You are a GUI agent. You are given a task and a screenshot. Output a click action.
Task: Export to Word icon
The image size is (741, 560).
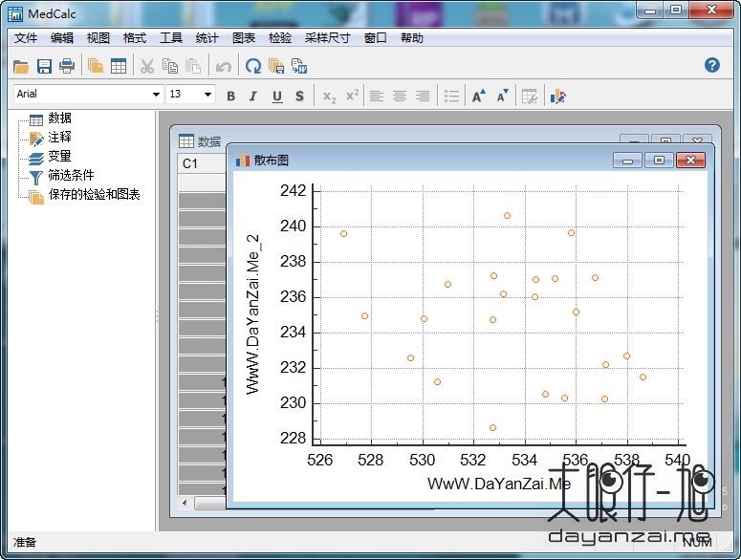click(x=299, y=66)
